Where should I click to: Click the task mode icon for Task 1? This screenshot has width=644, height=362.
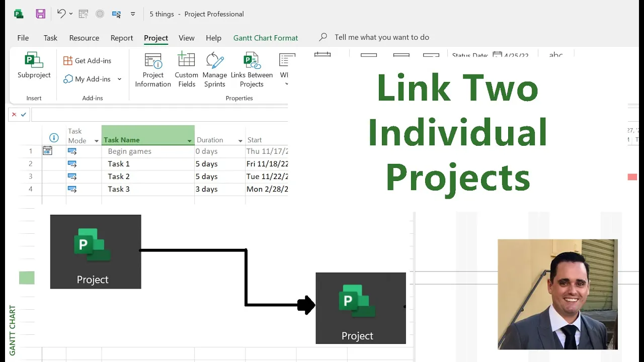coord(72,164)
